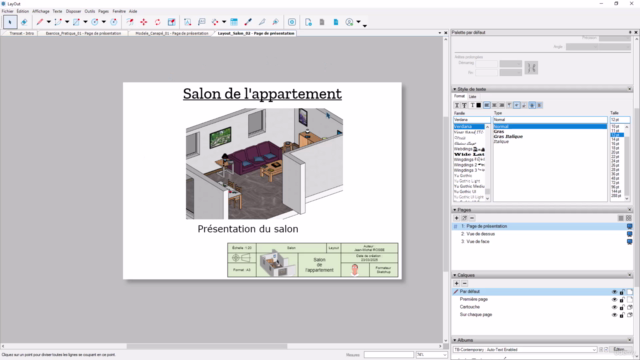Open the Disposer menu
Image resolution: width=640 pixels, height=360 pixels.
click(73, 11)
